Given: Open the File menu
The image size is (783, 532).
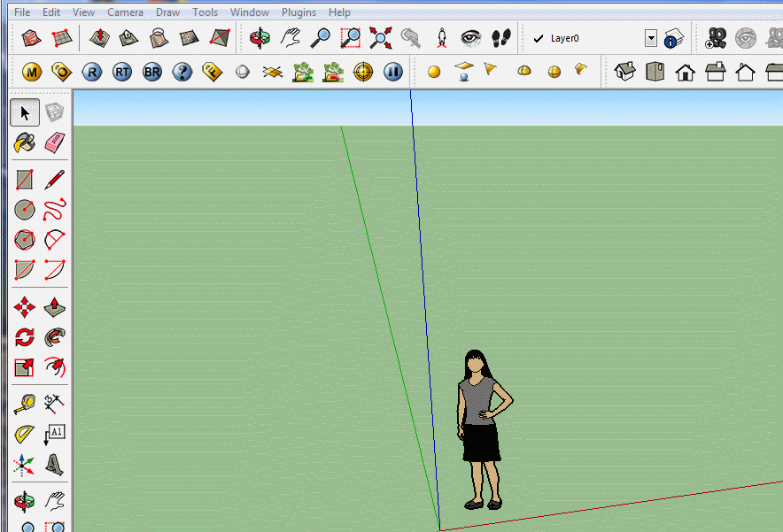Looking at the screenshot, I should coord(22,12).
